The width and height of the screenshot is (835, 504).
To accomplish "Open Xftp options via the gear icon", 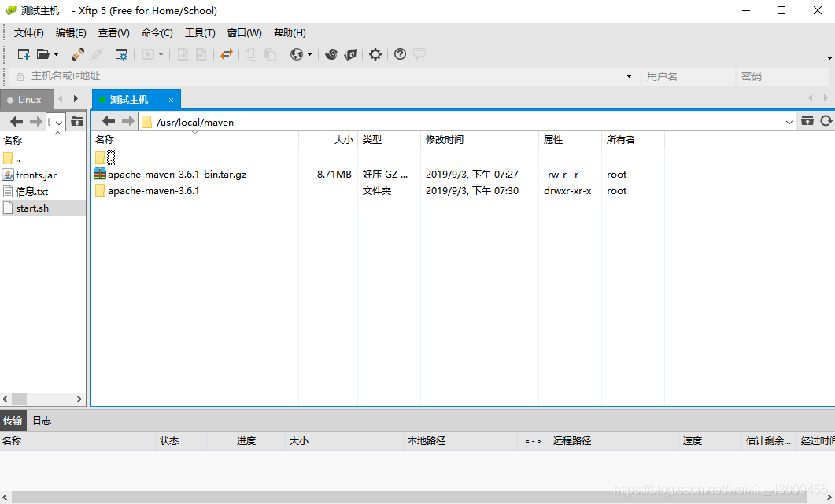I will (x=375, y=54).
